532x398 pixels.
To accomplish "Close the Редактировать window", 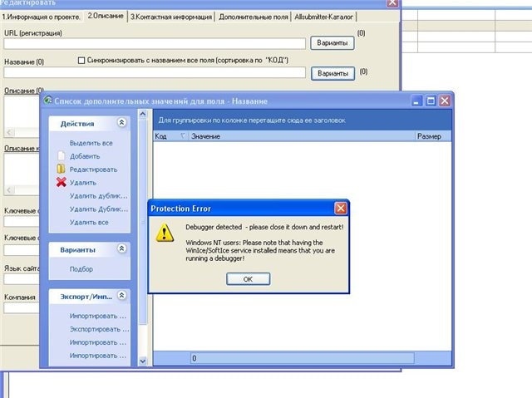I will [x=392, y=2].
